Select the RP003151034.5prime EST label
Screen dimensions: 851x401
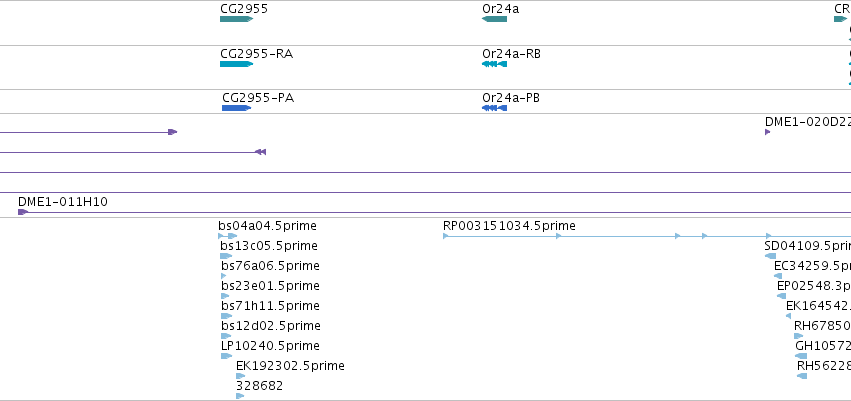pyautogui.click(x=509, y=226)
